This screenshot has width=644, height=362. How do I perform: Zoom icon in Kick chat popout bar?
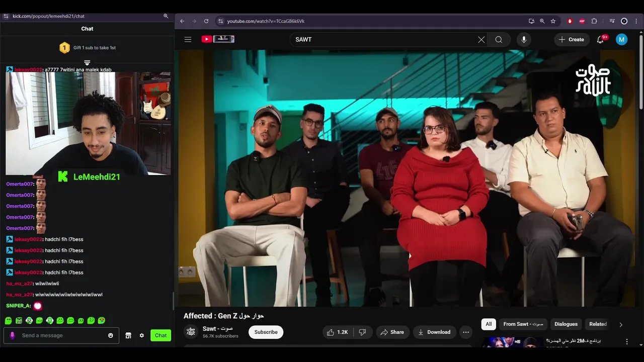(166, 16)
